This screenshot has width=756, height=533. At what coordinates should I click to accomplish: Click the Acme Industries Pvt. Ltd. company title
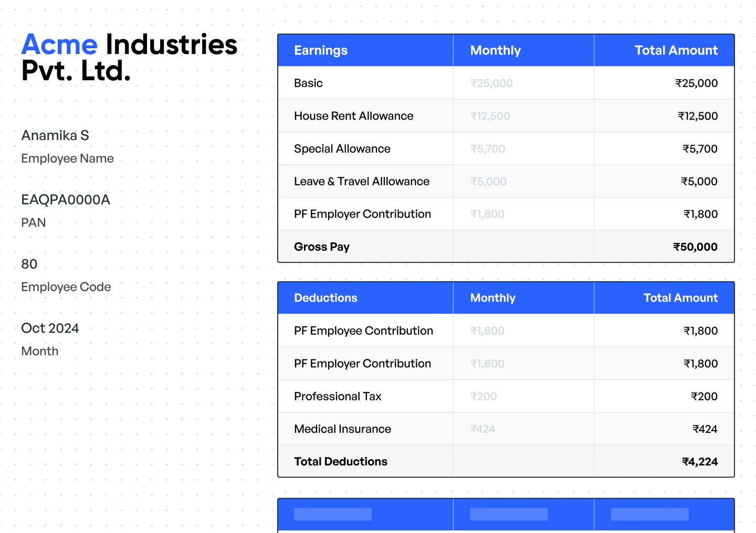pyautogui.click(x=129, y=58)
